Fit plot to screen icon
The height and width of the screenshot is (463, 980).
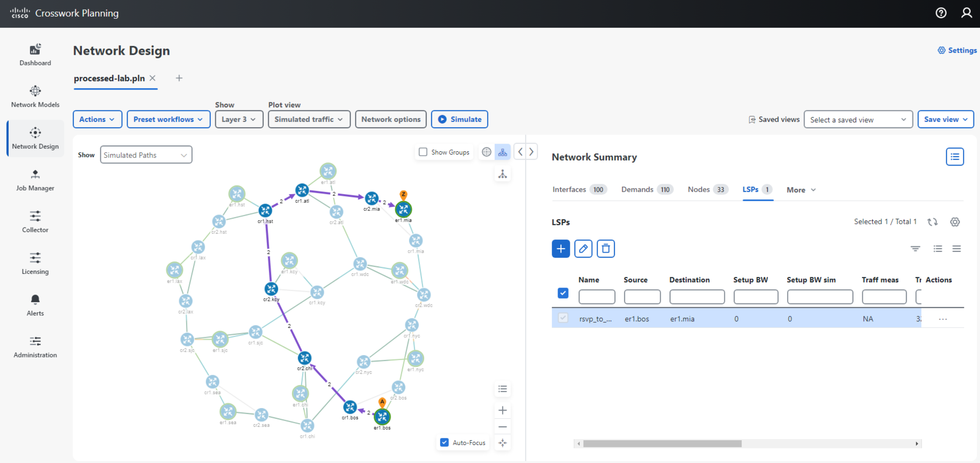[x=502, y=443]
